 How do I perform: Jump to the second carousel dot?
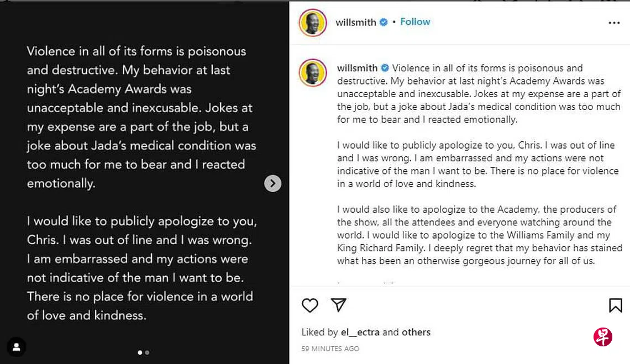147,352
